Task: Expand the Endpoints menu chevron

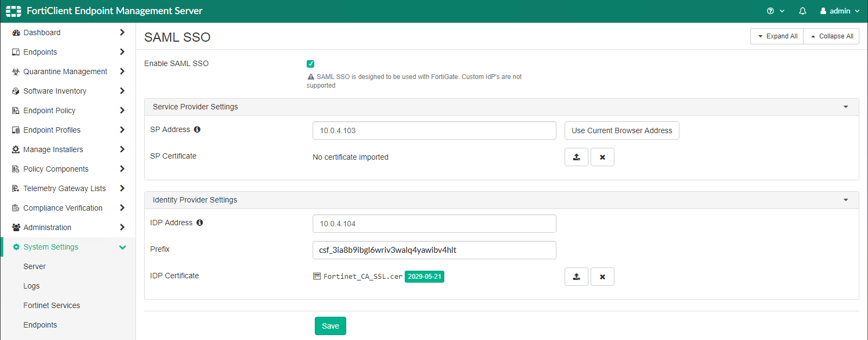Action: click(x=122, y=52)
